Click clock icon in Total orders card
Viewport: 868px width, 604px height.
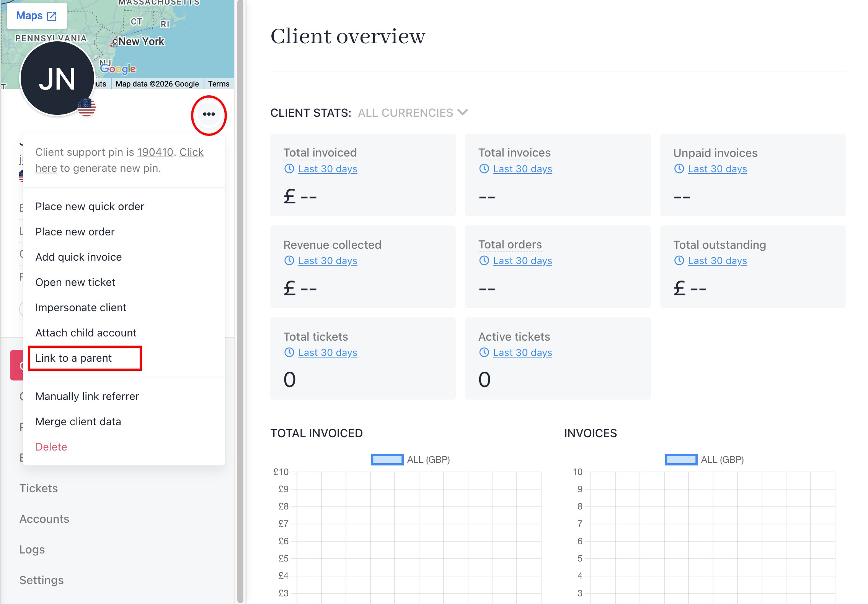point(484,260)
